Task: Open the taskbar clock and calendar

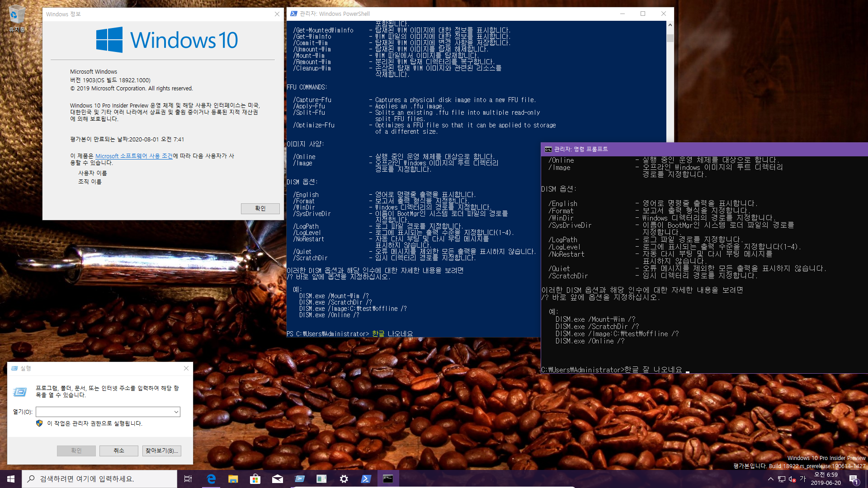Action: click(x=826, y=479)
